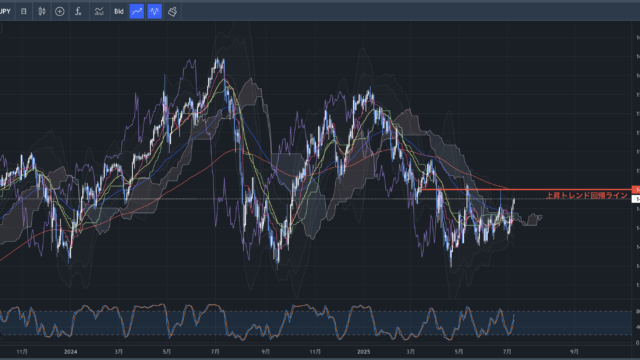The image size is (640, 360).
Task: Open the candlestick chart type selector
Action: tap(42, 11)
